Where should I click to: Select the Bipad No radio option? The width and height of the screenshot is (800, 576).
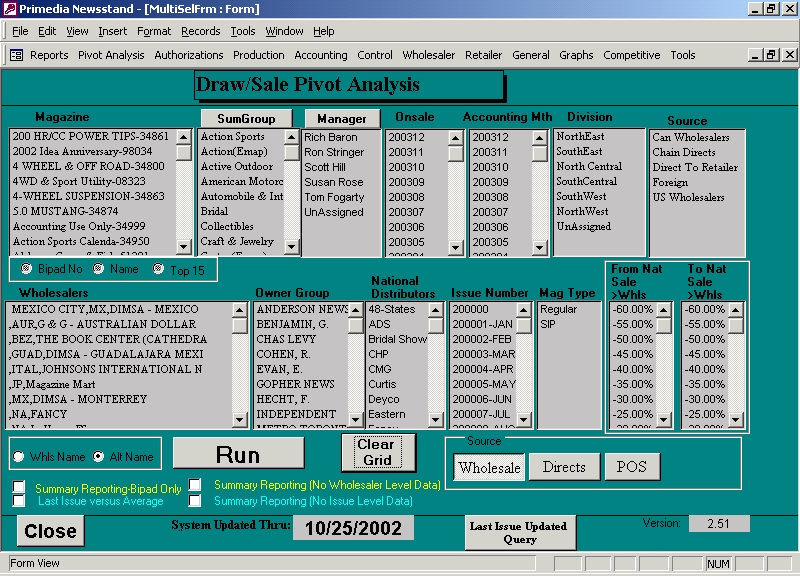click(26, 269)
